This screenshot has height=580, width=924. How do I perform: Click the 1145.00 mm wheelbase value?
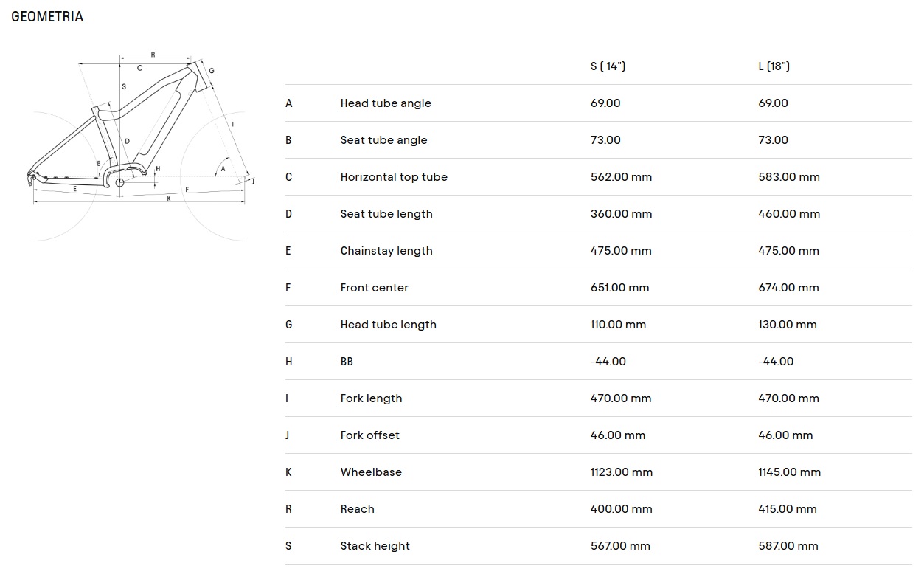point(789,472)
